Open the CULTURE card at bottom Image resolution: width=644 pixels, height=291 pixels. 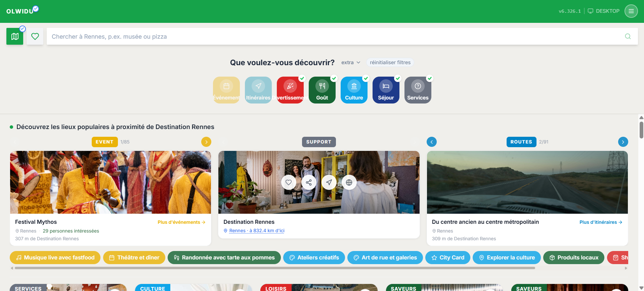click(194, 288)
